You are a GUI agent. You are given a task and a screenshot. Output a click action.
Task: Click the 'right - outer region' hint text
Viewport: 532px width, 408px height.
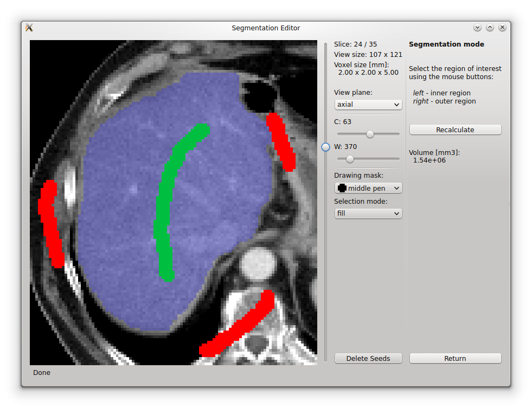[x=445, y=101]
